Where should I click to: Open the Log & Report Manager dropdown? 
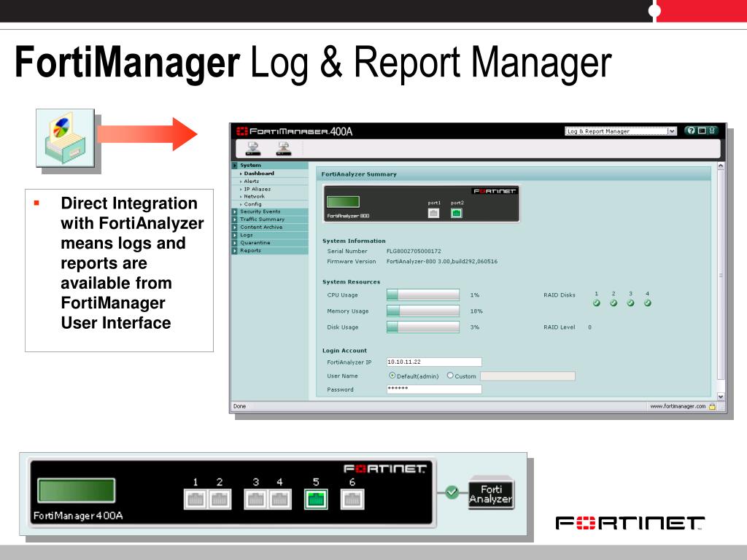point(672,131)
